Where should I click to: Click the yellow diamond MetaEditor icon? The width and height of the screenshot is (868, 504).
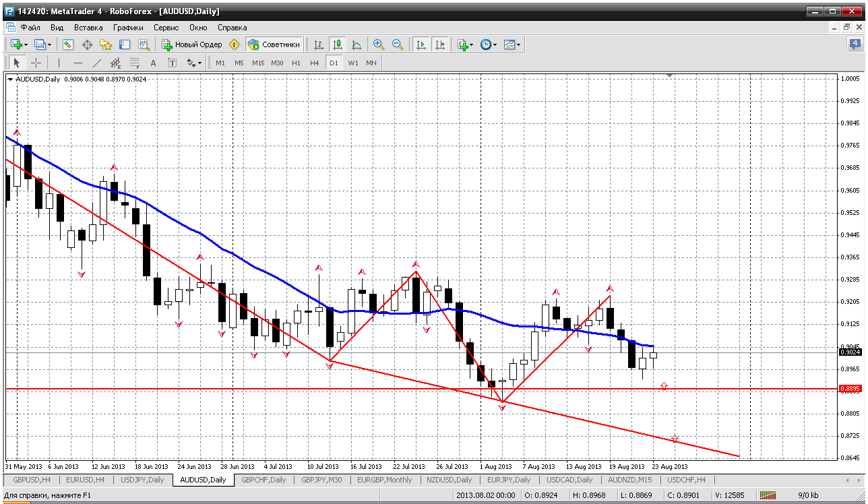(x=234, y=44)
